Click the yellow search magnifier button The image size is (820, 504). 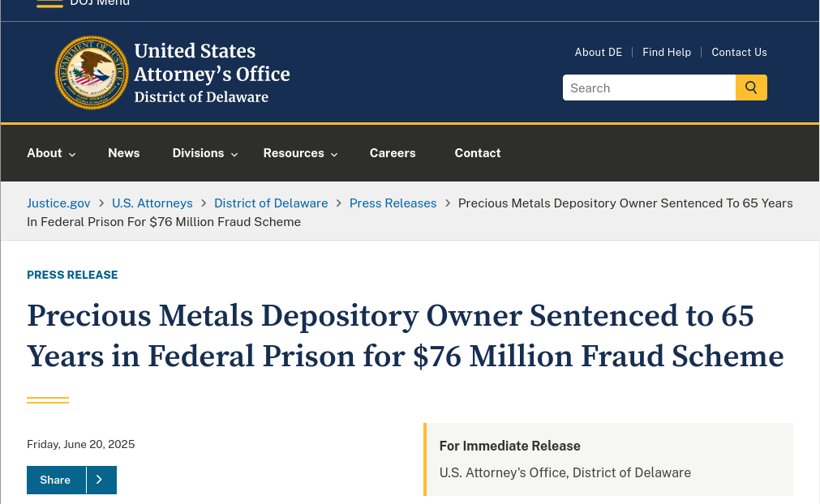[x=751, y=88]
